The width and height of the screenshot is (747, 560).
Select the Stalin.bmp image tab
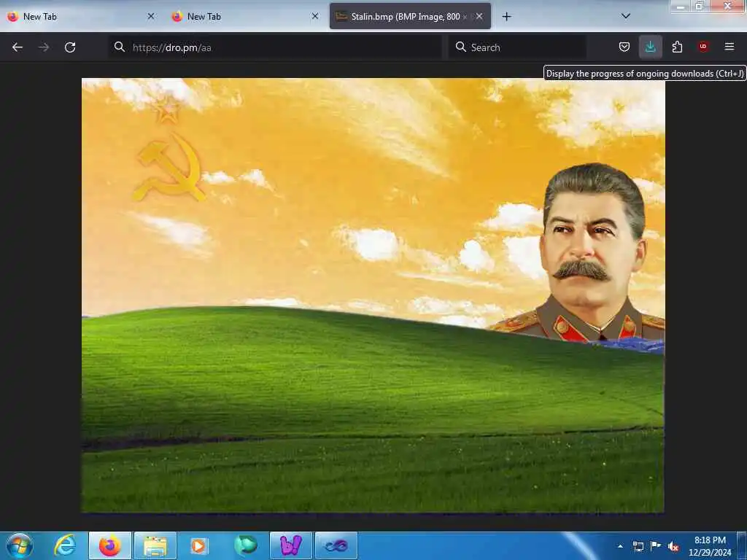(410, 16)
